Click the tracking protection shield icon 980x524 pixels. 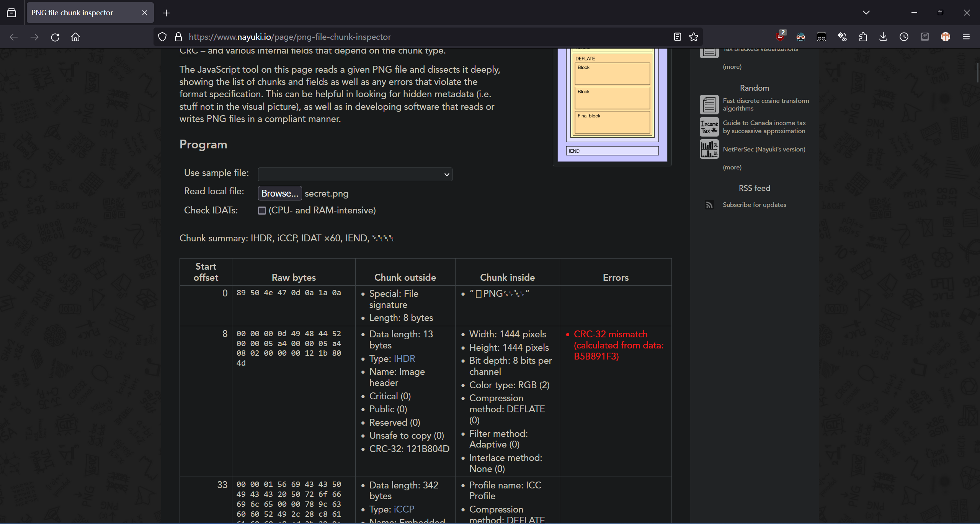[x=162, y=37]
